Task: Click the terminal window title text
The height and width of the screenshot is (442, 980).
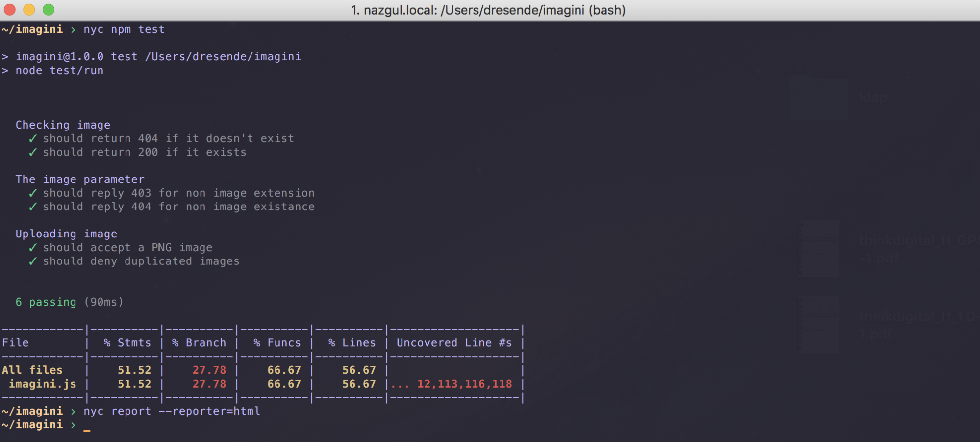Action: tap(488, 10)
